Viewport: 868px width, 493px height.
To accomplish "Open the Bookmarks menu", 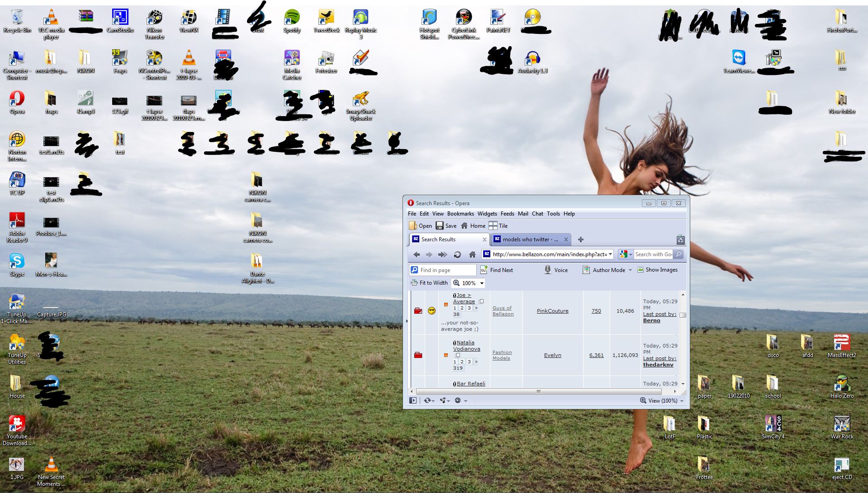I will (x=460, y=214).
